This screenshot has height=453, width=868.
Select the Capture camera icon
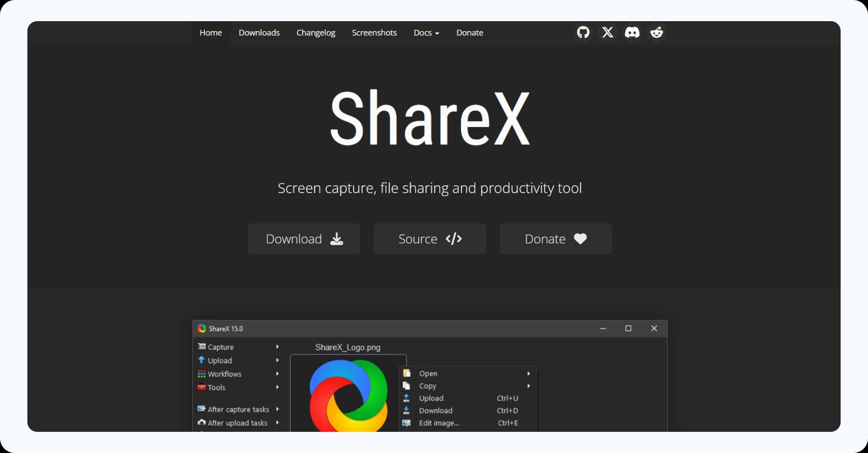click(201, 346)
